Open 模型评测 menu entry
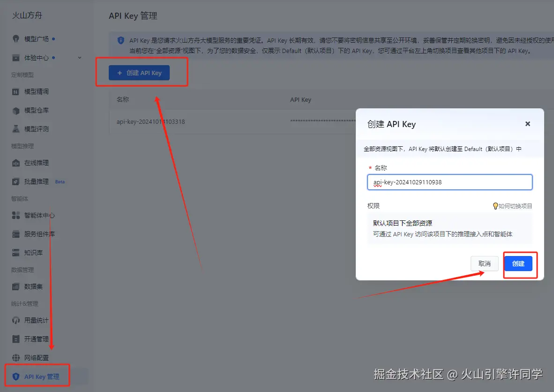The image size is (554, 392). click(37, 129)
